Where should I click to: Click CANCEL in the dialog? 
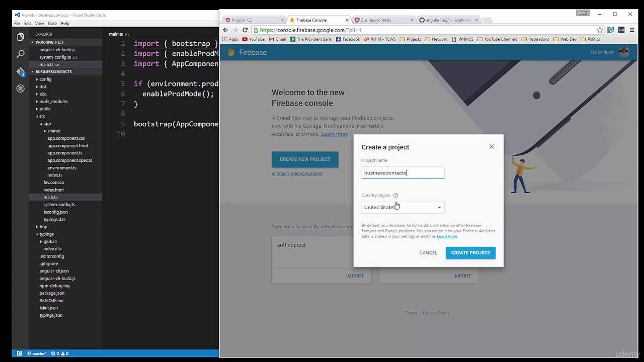pyautogui.click(x=428, y=253)
